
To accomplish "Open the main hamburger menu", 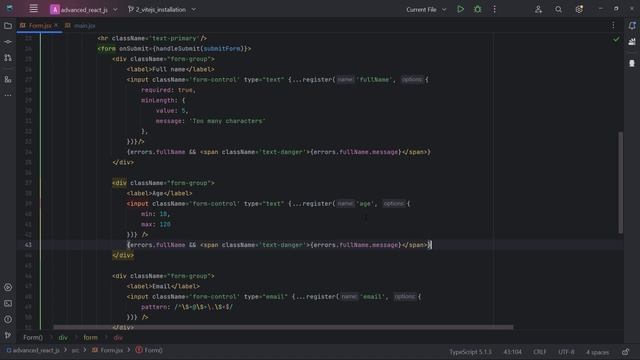I will (33, 9).
